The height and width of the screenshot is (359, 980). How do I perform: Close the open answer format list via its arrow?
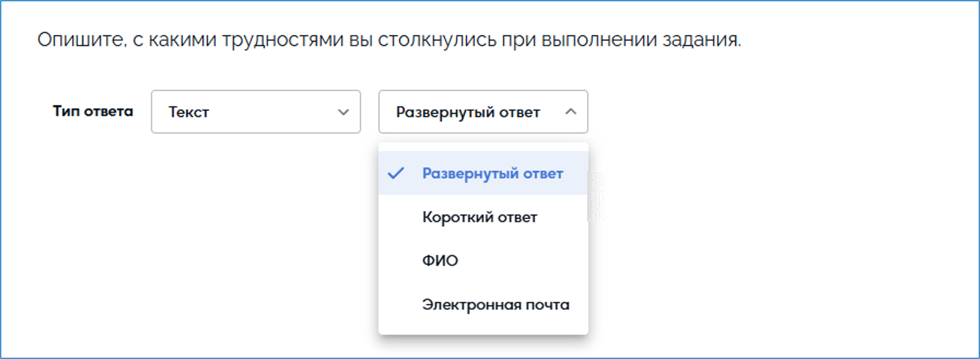pos(570,111)
